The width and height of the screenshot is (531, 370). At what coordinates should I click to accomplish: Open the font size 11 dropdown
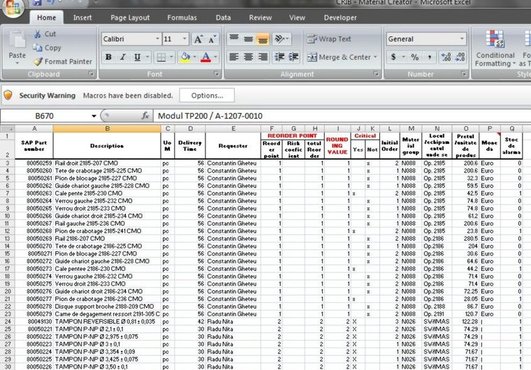[x=185, y=39]
